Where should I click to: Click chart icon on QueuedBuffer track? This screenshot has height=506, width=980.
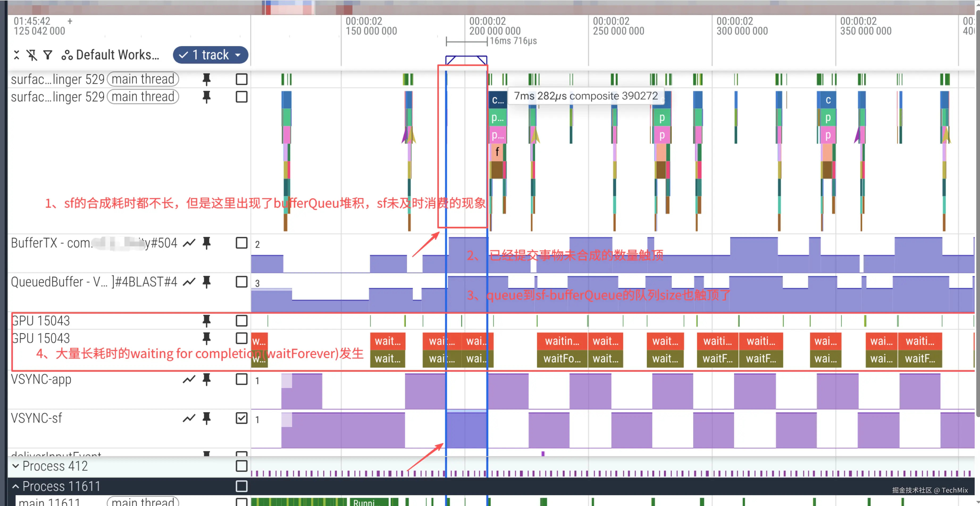pyautogui.click(x=189, y=282)
